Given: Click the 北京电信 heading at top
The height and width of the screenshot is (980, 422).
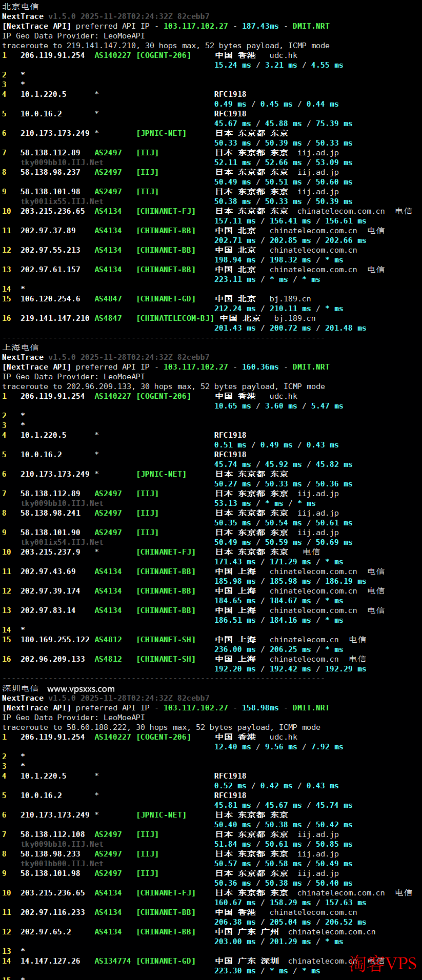Looking at the screenshot, I should [20, 7].
